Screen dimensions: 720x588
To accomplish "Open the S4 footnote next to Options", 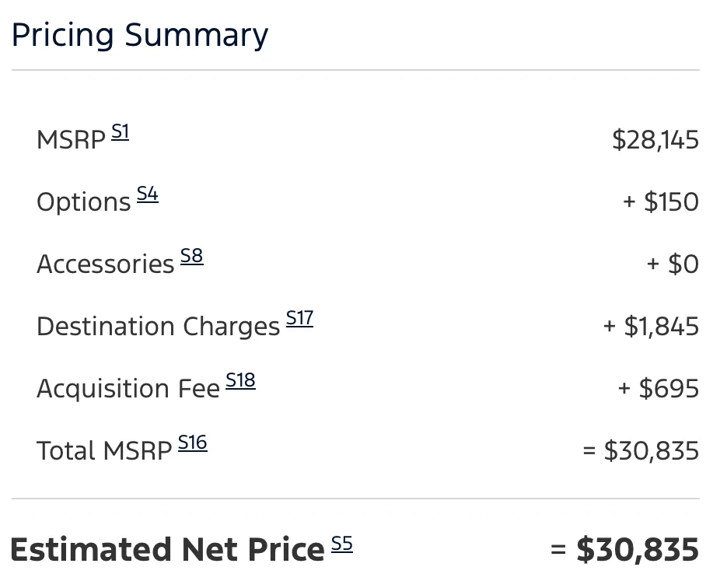I will coord(148,194).
